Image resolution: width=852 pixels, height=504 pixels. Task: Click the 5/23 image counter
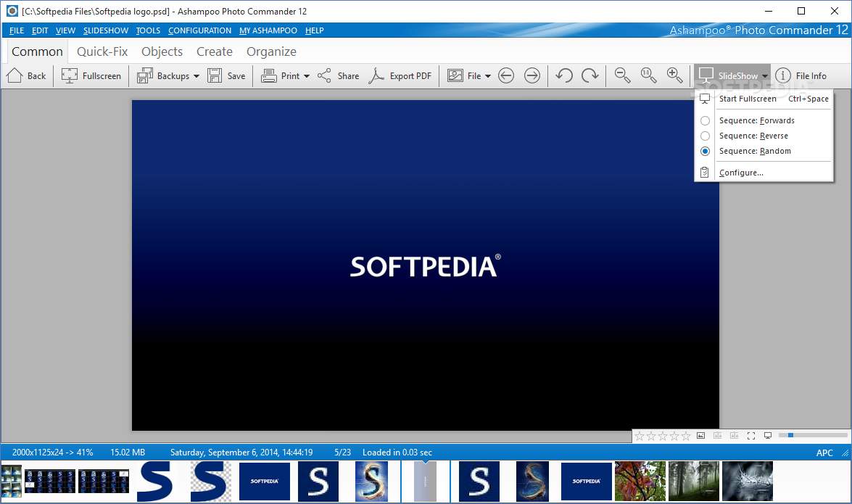343,453
